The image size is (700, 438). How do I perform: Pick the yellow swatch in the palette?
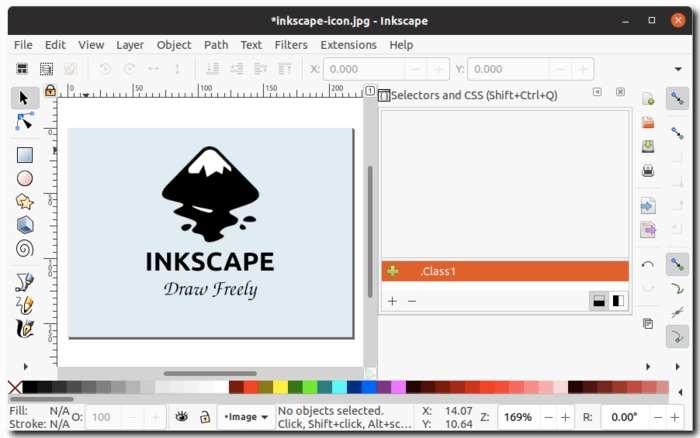tap(280, 387)
